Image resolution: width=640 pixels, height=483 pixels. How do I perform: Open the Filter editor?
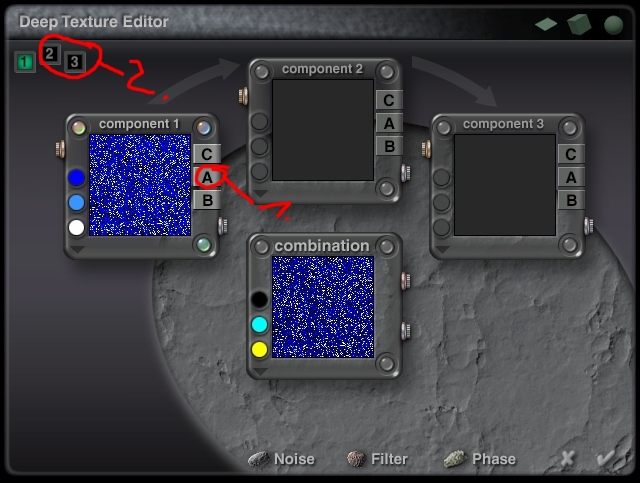tap(377, 459)
